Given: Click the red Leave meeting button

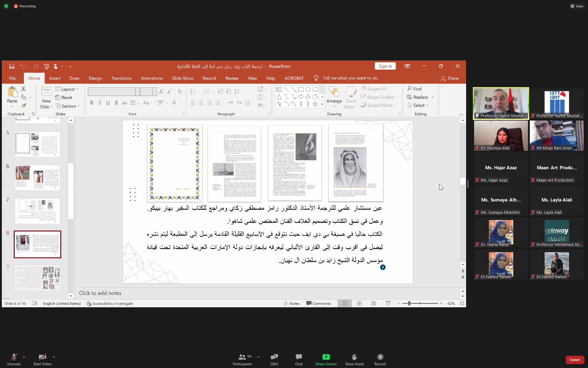Looking at the screenshot, I should (574, 360).
